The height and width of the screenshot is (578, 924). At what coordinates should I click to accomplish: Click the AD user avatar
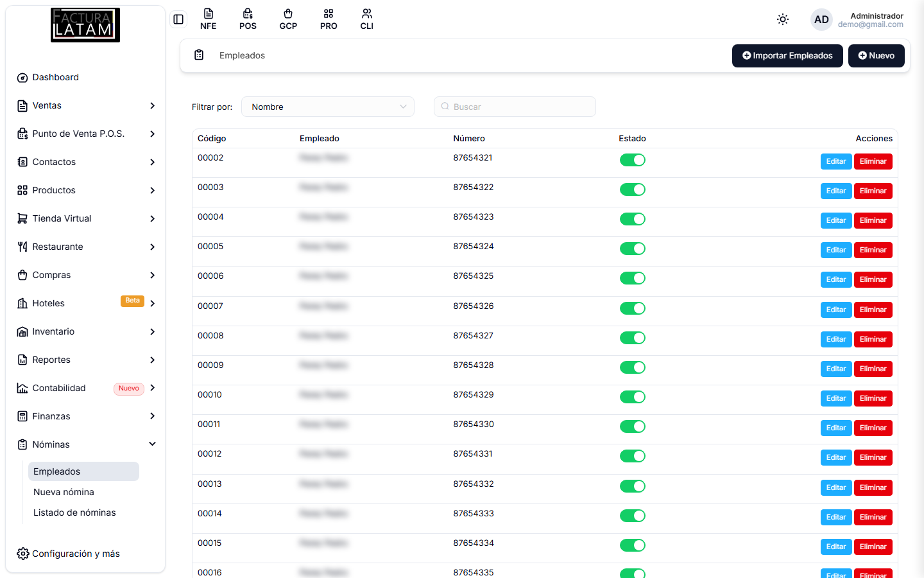821,20
